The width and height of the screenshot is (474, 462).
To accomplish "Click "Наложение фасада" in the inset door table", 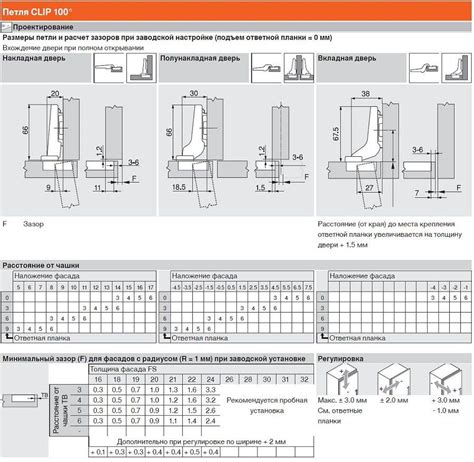I will pyautogui.click(x=362, y=276).
